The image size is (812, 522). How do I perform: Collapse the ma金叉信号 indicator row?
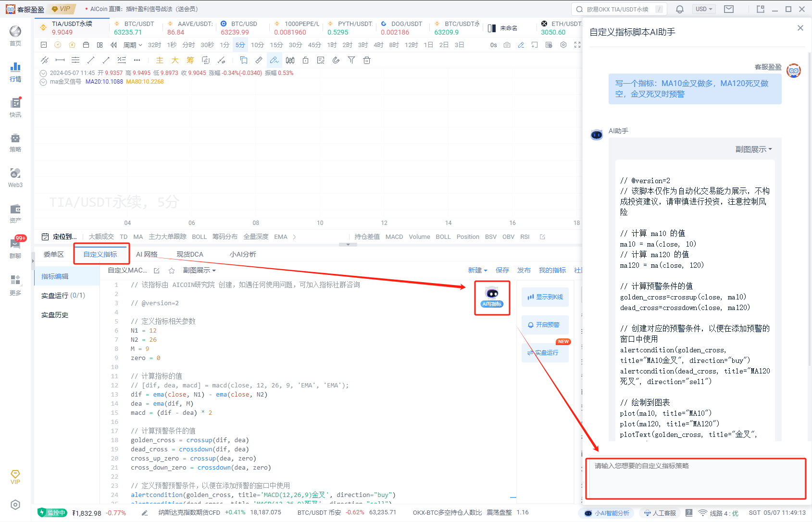43,82
